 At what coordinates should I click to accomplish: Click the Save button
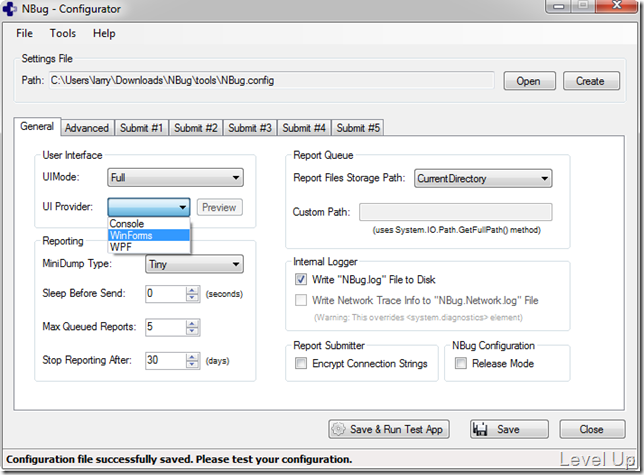click(x=509, y=429)
